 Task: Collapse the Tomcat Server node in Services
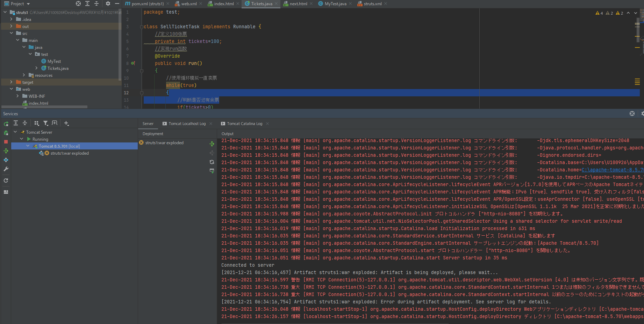click(x=15, y=132)
